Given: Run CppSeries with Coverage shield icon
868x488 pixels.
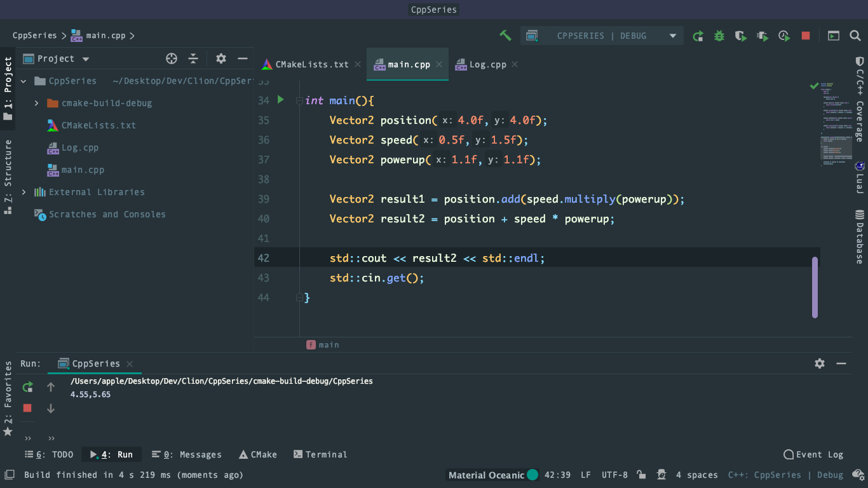Looking at the screenshot, I should click(741, 36).
